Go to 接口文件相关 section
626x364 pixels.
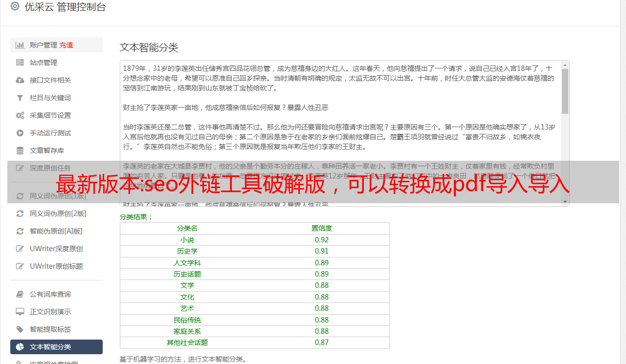(56, 80)
